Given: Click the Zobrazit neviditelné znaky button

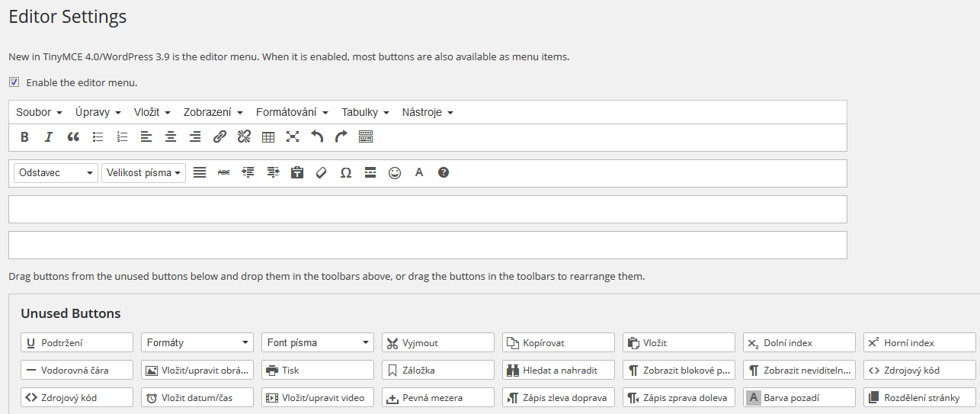Looking at the screenshot, I should (799, 371).
